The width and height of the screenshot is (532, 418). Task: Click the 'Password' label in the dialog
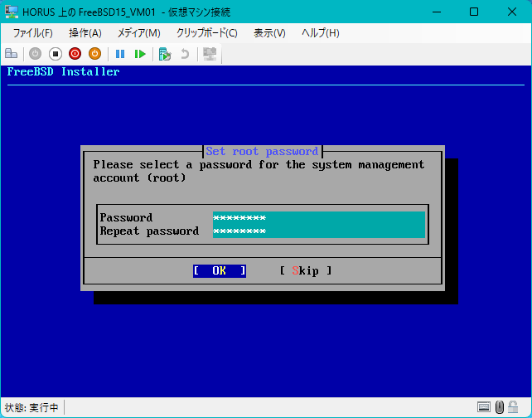126,217
